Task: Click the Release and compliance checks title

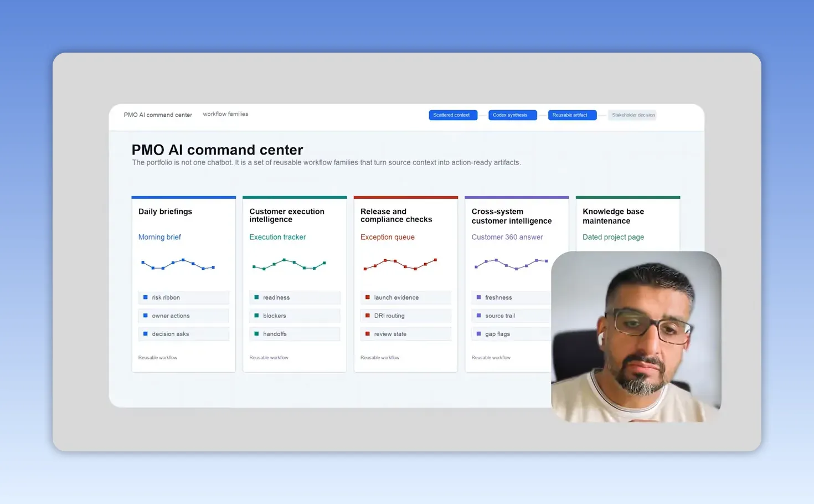Action: [x=396, y=215]
